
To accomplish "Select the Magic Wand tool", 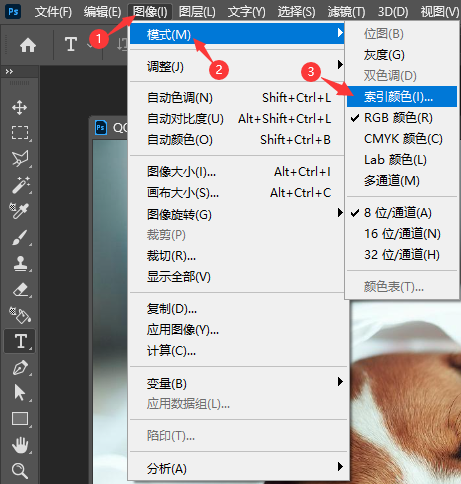I will click(21, 185).
